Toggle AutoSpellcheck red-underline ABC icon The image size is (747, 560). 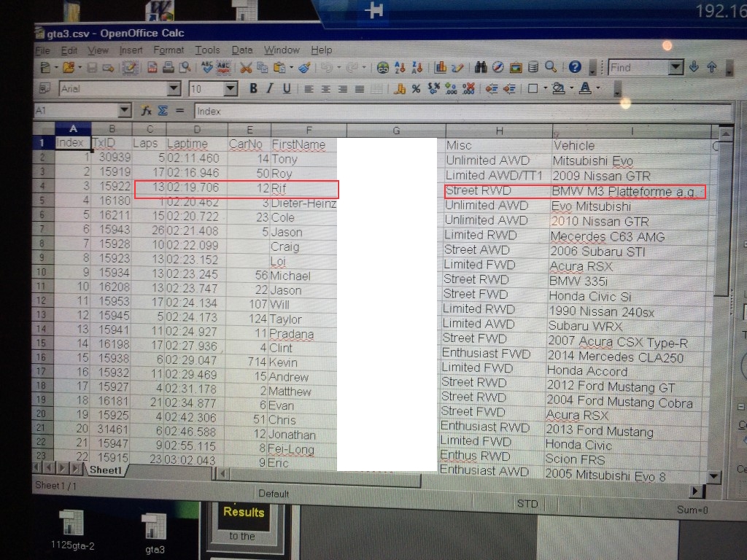pyautogui.click(x=223, y=67)
